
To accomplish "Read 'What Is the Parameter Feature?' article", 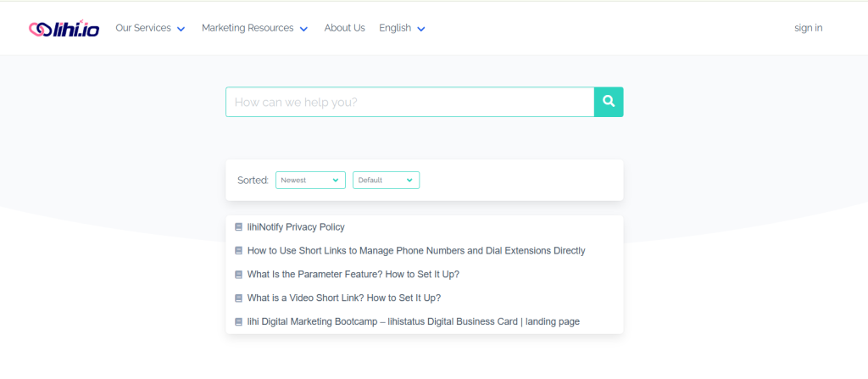I will [x=353, y=275].
